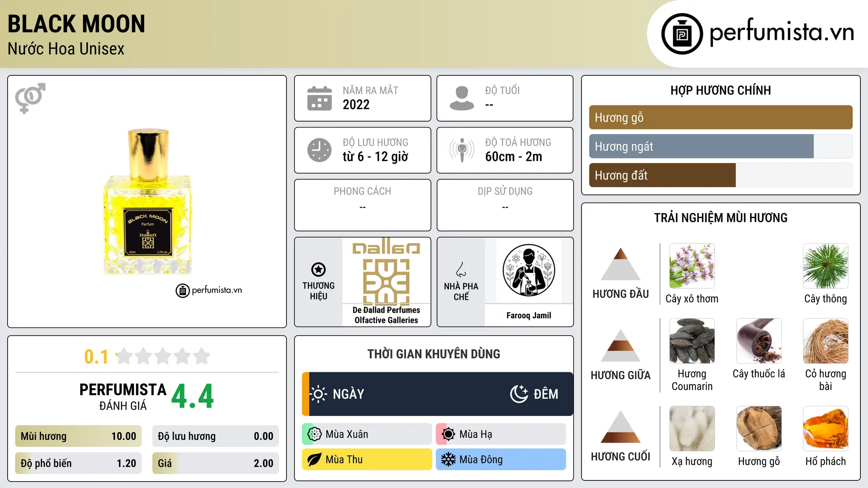
Task: Click the HỢP HƯƠNG CHÍNH heading
Action: [721, 90]
